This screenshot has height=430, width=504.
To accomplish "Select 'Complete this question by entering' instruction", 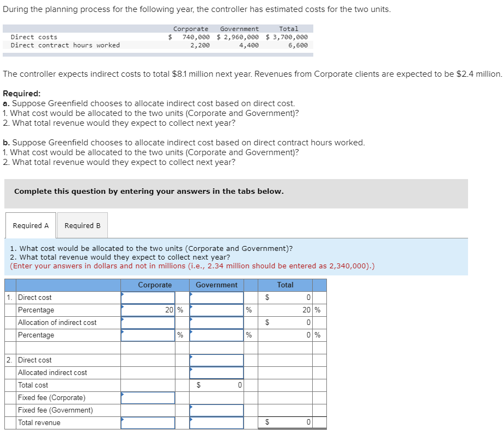I will click(x=149, y=192).
